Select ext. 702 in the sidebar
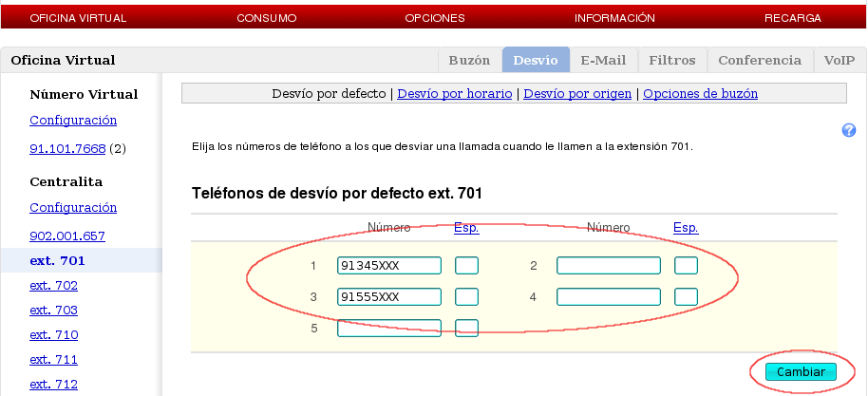Image resolution: width=868 pixels, height=396 pixels. tap(53, 285)
